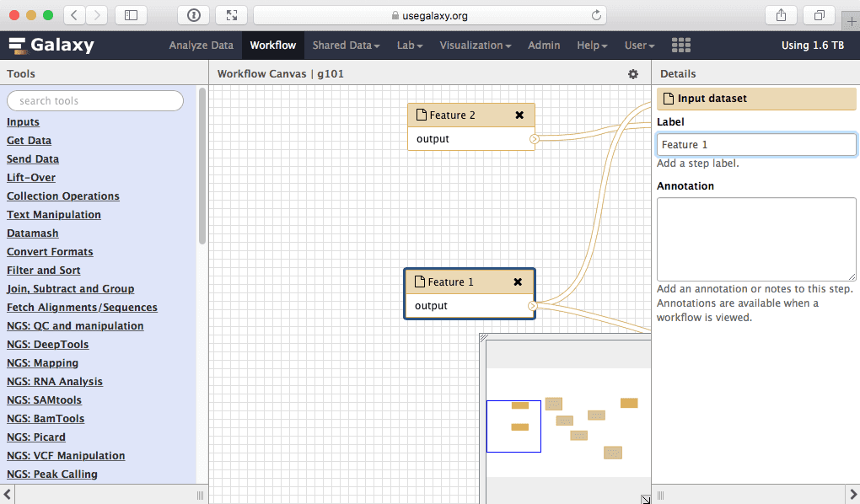Image resolution: width=860 pixels, height=504 pixels.
Task: Reload the page in address bar
Action: point(597,15)
